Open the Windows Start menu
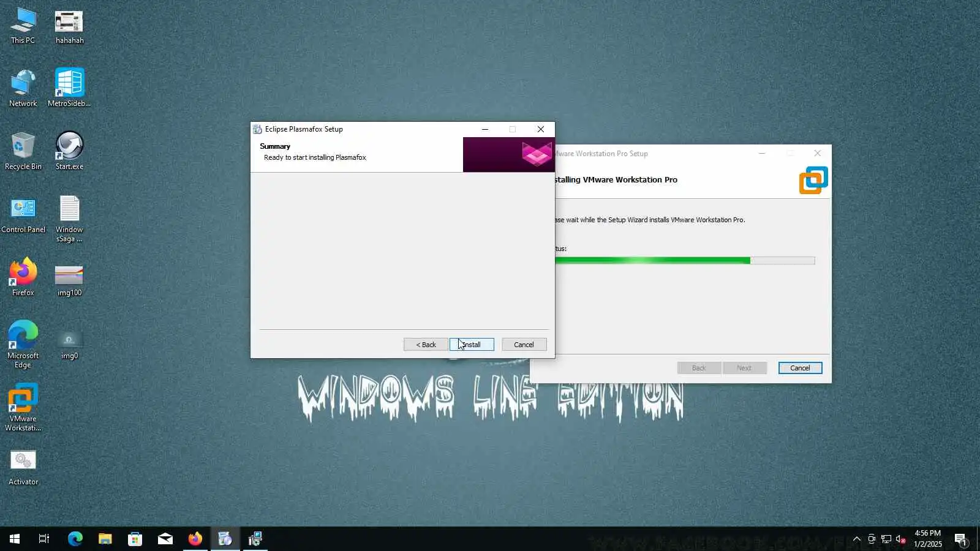The height and width of the screenshot is (551, 980). [15, 539]
